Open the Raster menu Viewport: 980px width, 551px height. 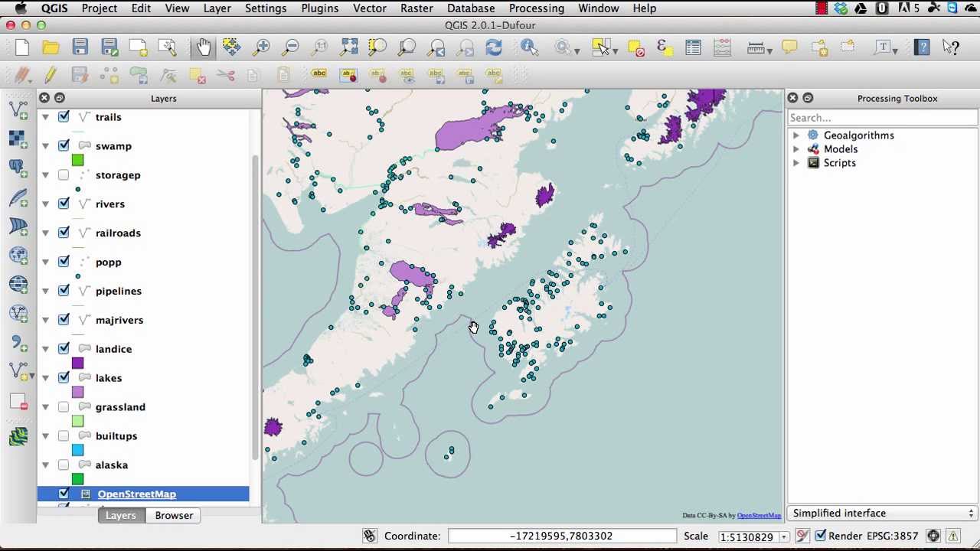click(x=416, y=8)
